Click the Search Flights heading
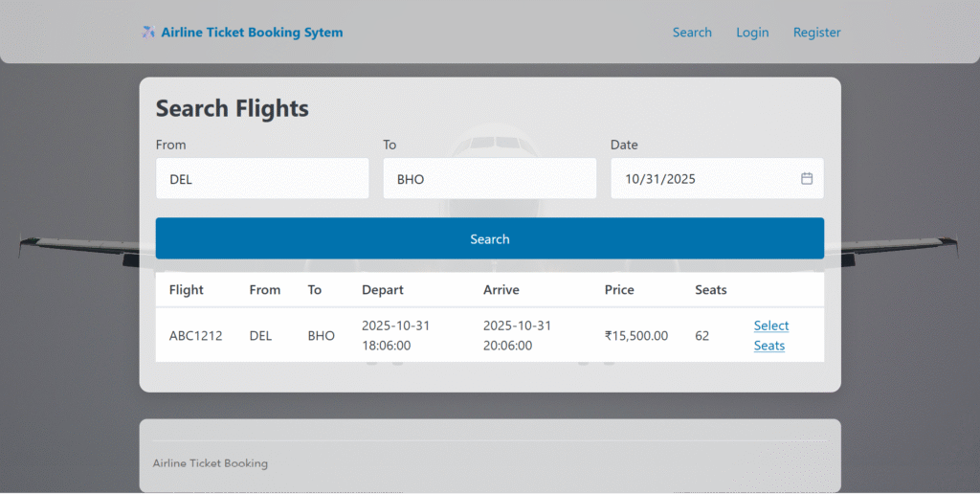Screen dimensions: 980x494 pos(233,108)
